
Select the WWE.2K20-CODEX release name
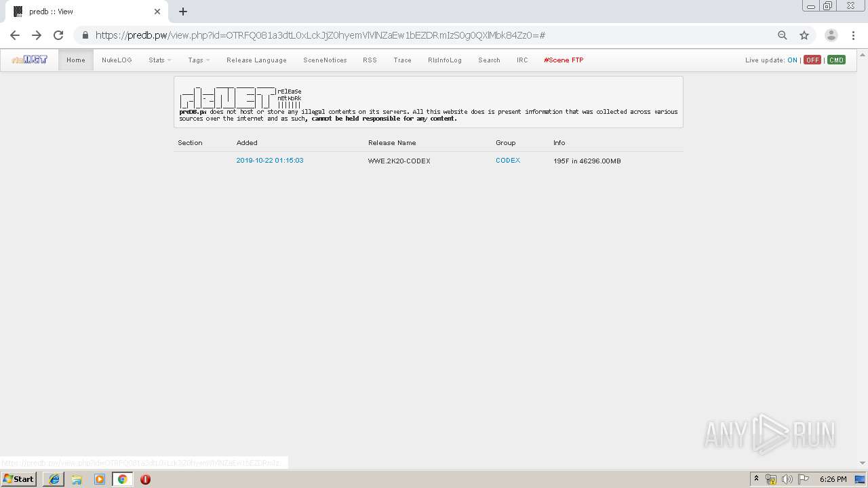click(399, 161)
